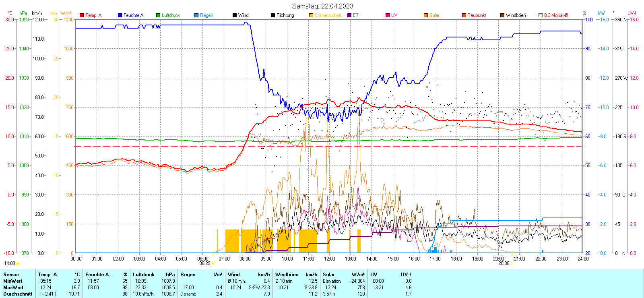This screenshot has width=644, height=298.
Task: Click the blue Feuchte A. legend square
Action: tap(120, 15)
